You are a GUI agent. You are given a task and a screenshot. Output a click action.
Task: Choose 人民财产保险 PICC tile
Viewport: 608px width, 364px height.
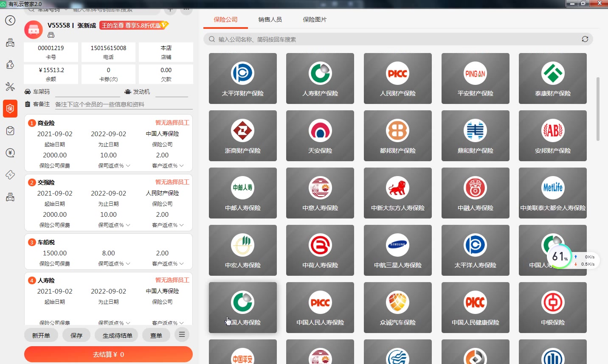click(x=398, y=78)
